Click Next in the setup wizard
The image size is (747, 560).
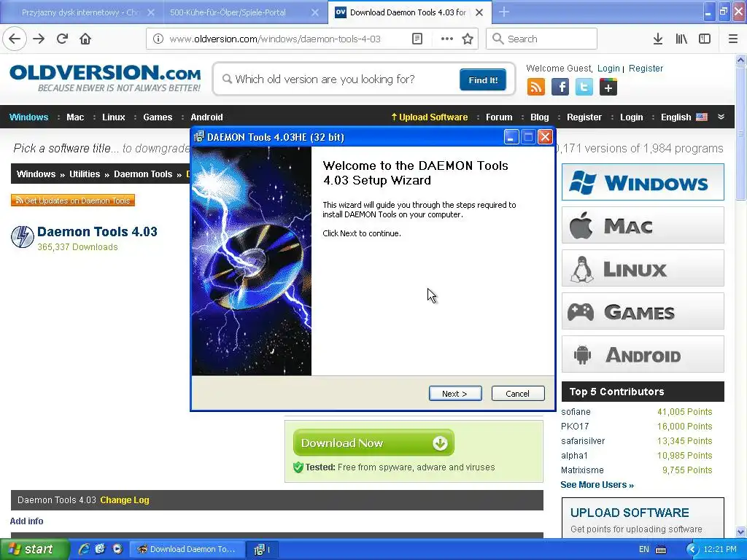455,394
